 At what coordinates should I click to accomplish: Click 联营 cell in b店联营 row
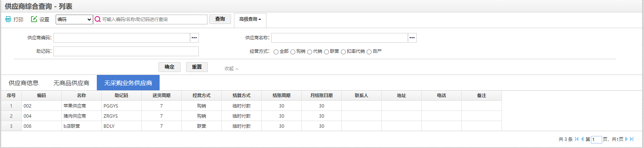point(201,126)
